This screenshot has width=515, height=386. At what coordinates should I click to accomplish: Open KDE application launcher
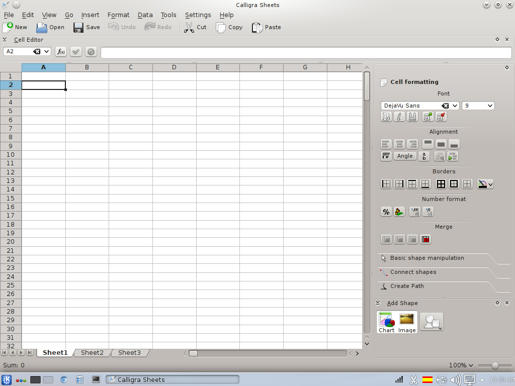click(6, 379)
